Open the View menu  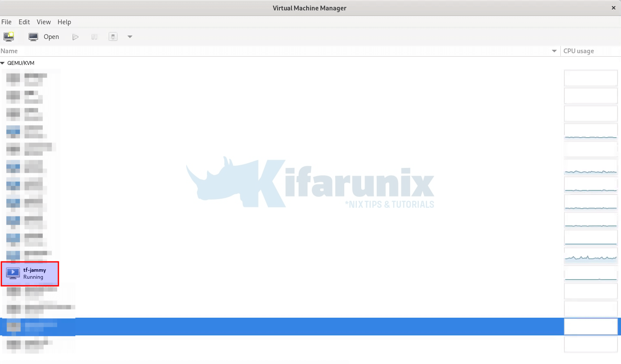click(x=44, y=22)
